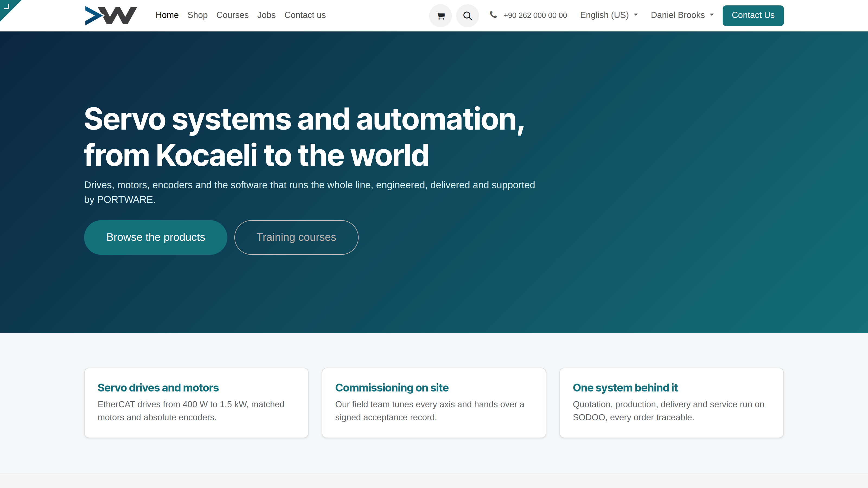868x488 pixels.
Task: Open the shopping cart icon
Action: coord(441,15)
